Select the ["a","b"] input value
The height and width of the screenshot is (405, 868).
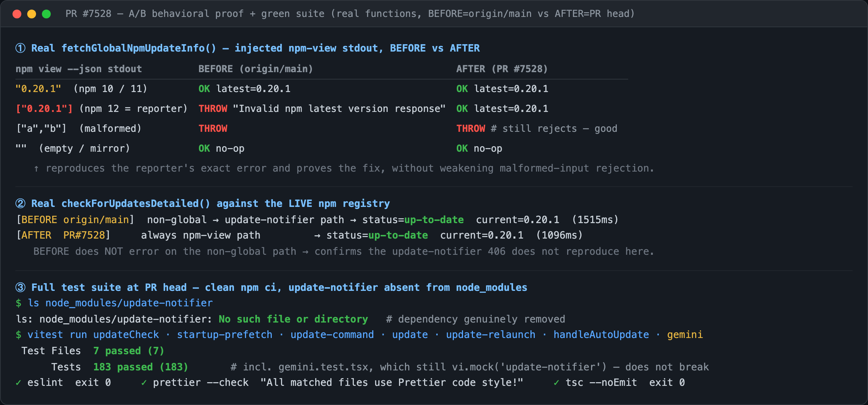[x=41, y=128]
